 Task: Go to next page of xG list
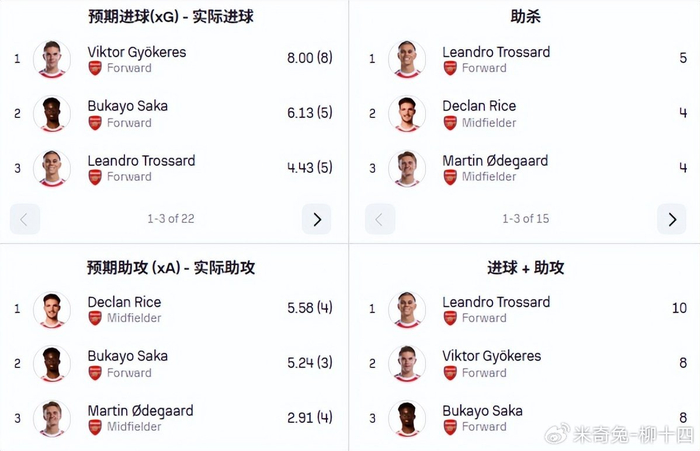[316, 219]
